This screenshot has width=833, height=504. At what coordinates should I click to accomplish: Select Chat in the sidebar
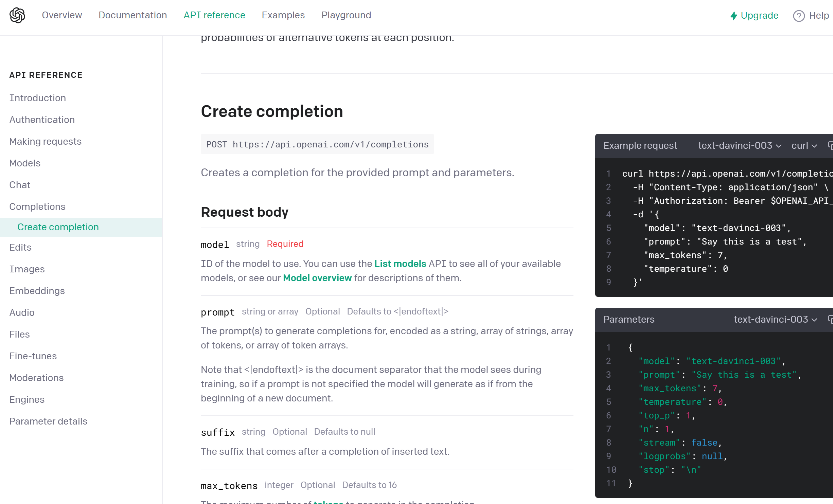coord(20,185)
